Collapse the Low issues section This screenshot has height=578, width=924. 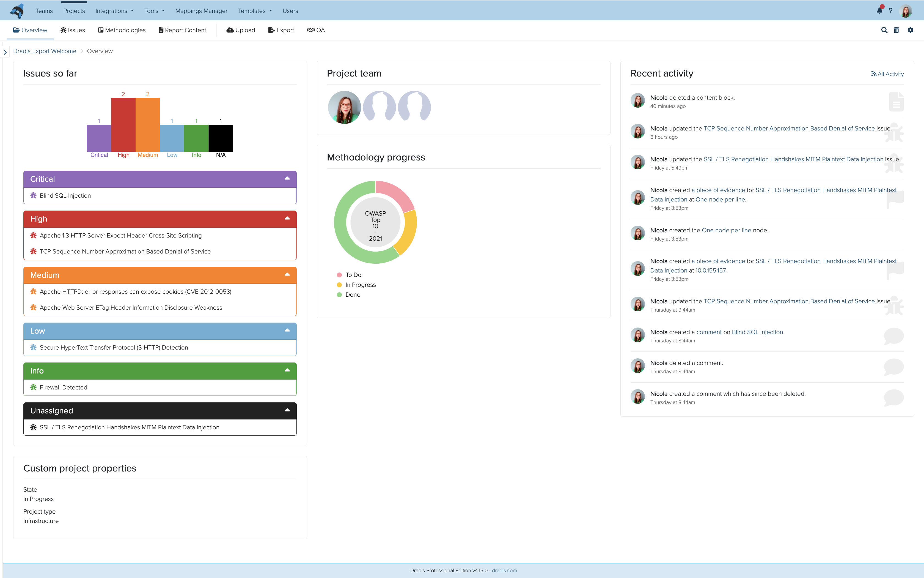pyautogui.click(x=287, y=330)
